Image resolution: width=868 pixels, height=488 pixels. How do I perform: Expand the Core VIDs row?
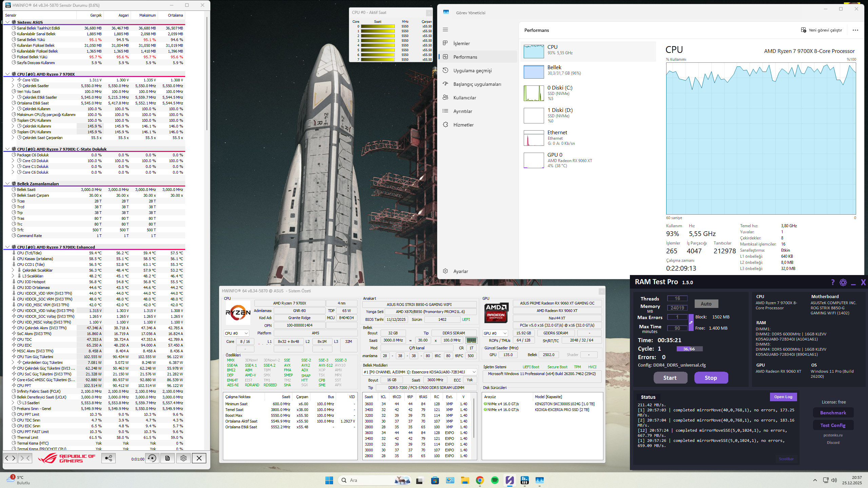click(x=13, y=80)
